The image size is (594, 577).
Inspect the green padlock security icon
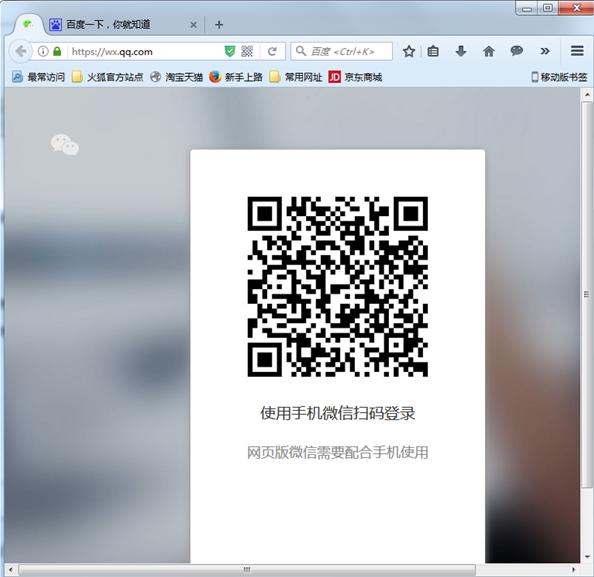tap(57, 51)
